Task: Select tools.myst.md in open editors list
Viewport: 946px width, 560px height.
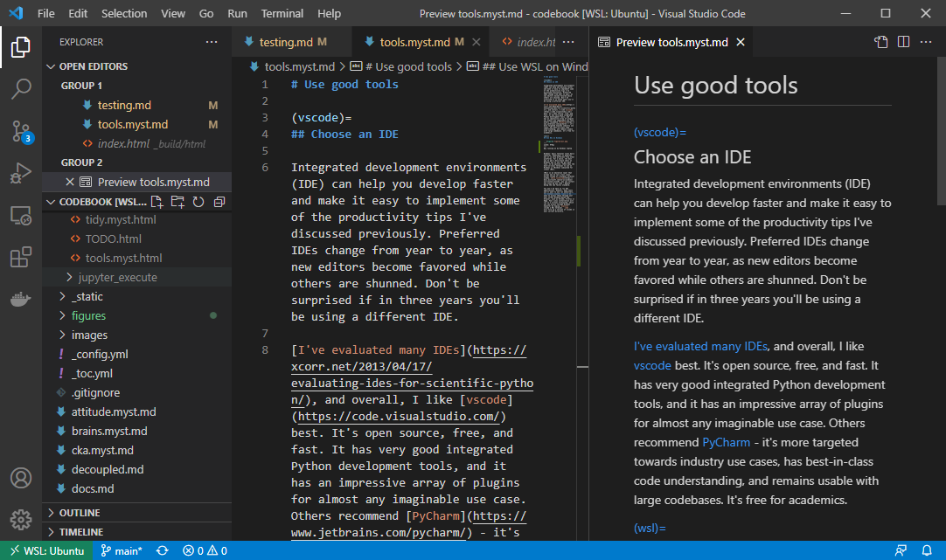Action: 137,124
